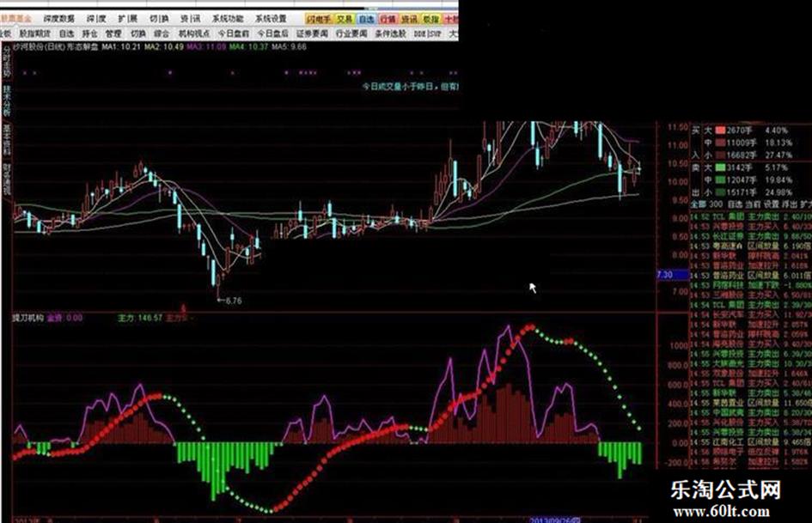
Task: Open the 深度数据 menu
Action: coord(58,19)
